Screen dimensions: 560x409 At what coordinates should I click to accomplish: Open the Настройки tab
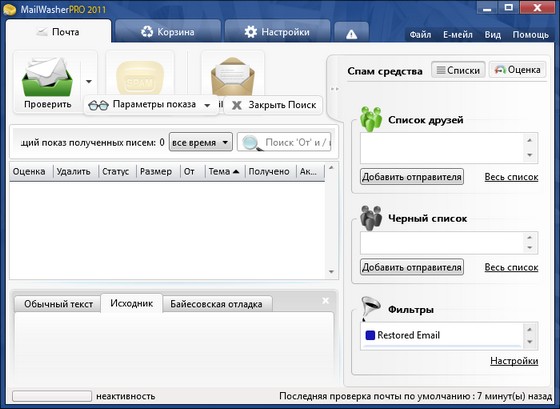[x=277, y=32]
